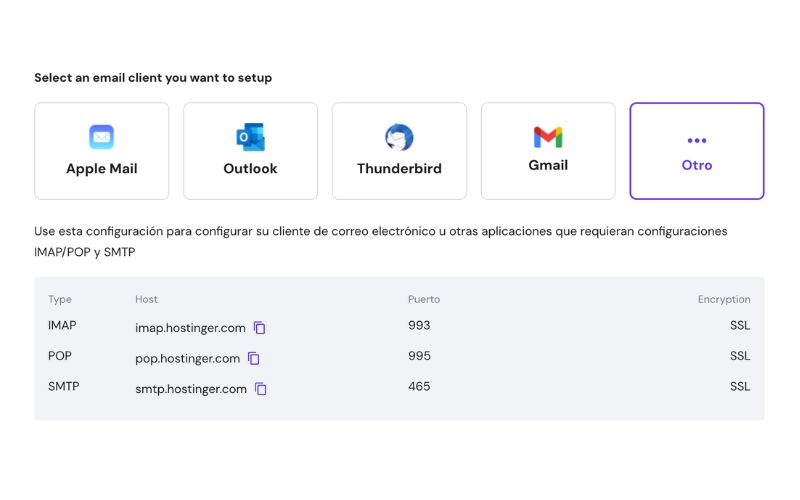Choose the Otro client card
The height and width of the screenshot is (500, 800).
697,151
